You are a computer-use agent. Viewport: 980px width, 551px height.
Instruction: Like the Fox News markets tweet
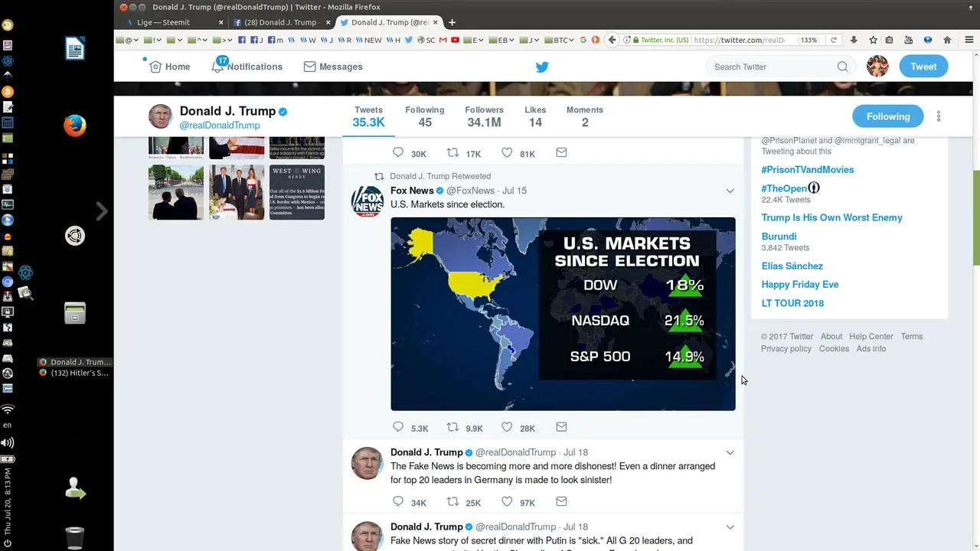(x=507, y=427)
